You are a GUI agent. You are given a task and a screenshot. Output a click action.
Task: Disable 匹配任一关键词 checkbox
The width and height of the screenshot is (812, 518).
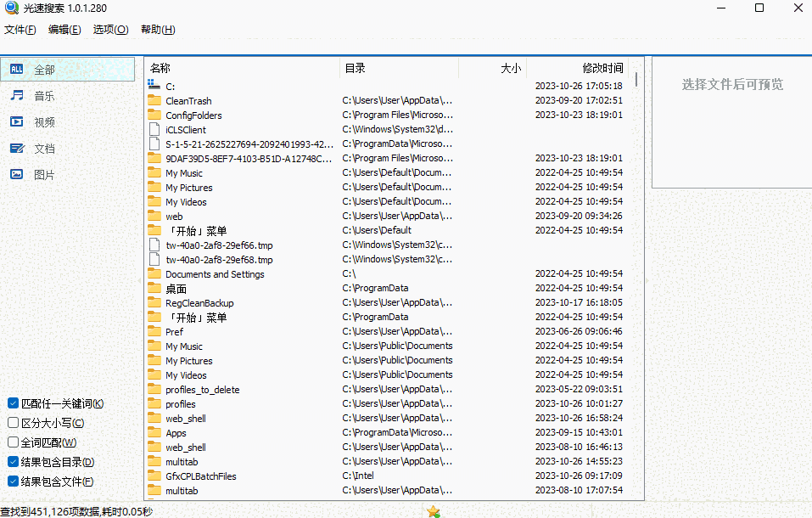coord(14,403)
